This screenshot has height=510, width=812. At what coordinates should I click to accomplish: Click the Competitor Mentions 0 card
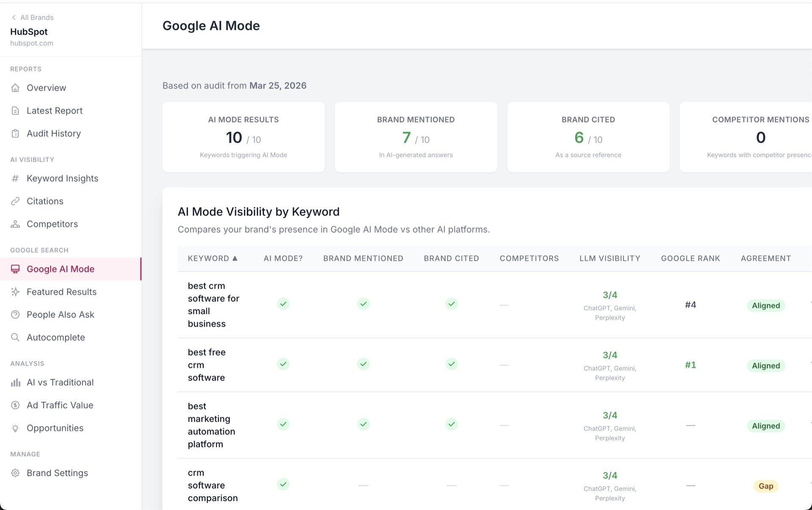click(746, 137)
